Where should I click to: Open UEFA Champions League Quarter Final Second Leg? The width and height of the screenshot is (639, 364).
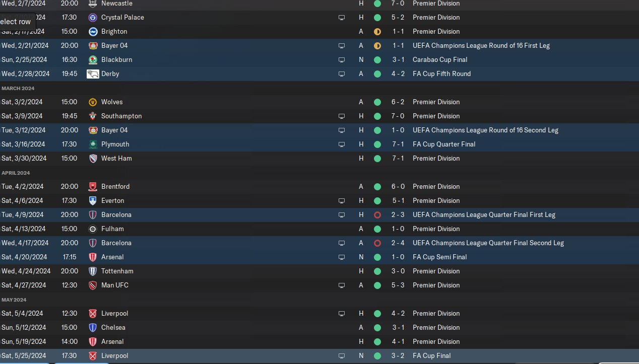pyautogui.click(x=488, y=243)
